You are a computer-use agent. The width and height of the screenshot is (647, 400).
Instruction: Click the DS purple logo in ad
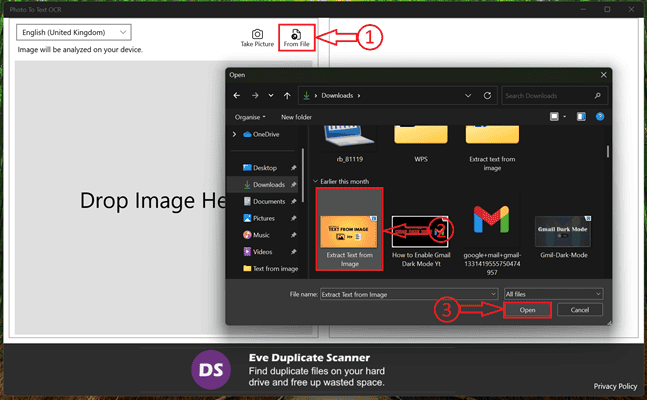(211, 370)
